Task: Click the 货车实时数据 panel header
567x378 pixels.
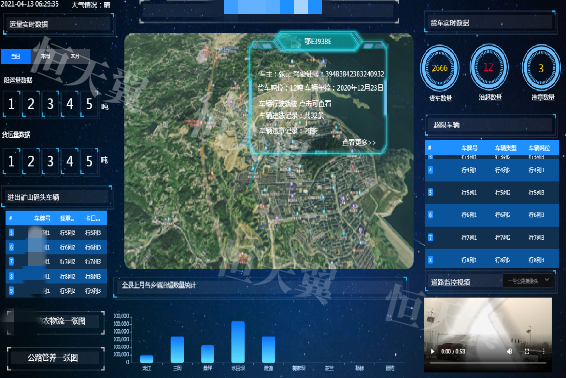Action: coord(490,23)
